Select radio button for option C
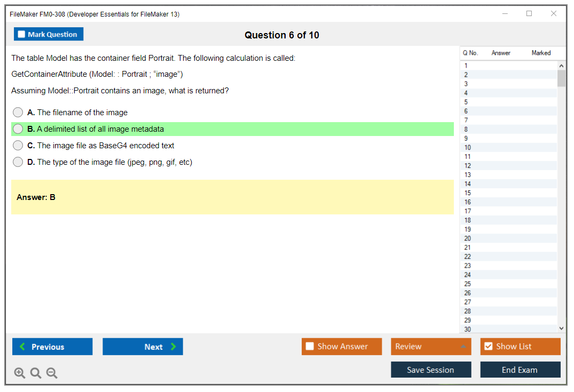 [x=18, y=146]
